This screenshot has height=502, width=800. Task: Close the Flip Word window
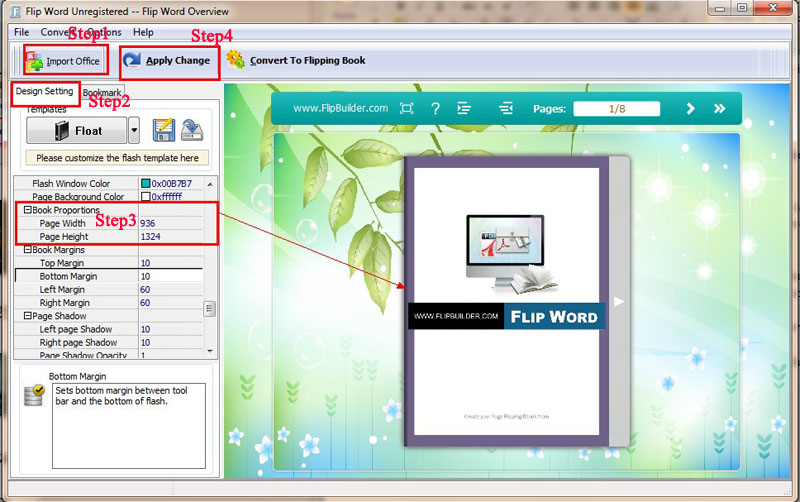pos(772,8)
